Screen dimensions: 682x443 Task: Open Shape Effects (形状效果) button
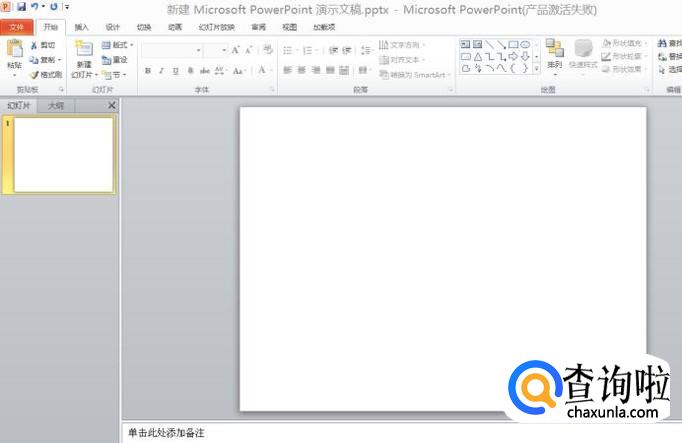(x=625, y=69)
